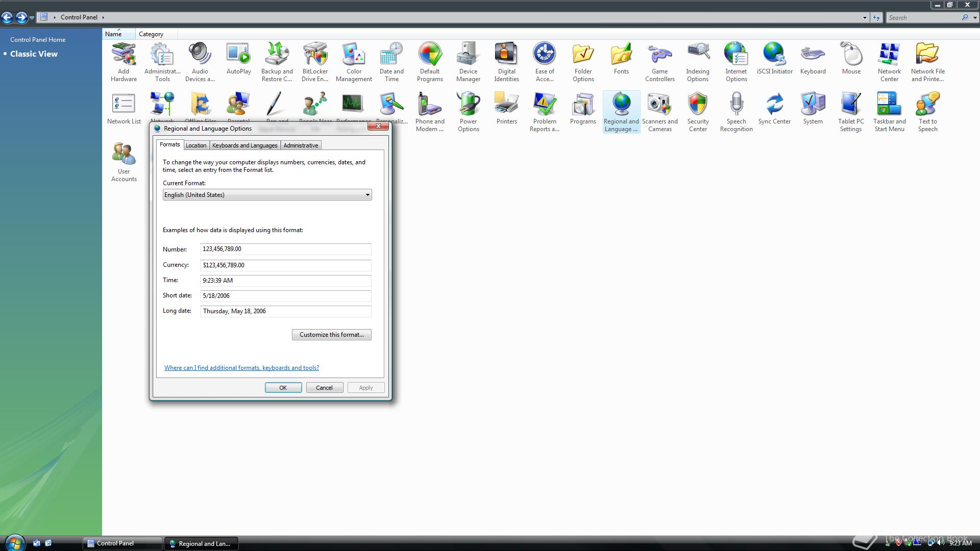Open Keyboard settings icon
This screenshot has height=551, width=980.
pos(813,59)
